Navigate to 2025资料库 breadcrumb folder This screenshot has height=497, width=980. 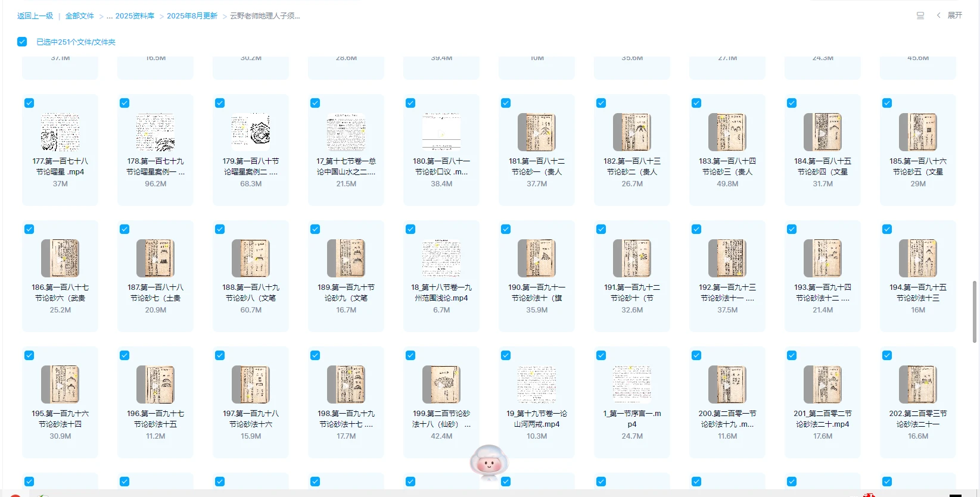pyautogui.click(x=135, y=16)
